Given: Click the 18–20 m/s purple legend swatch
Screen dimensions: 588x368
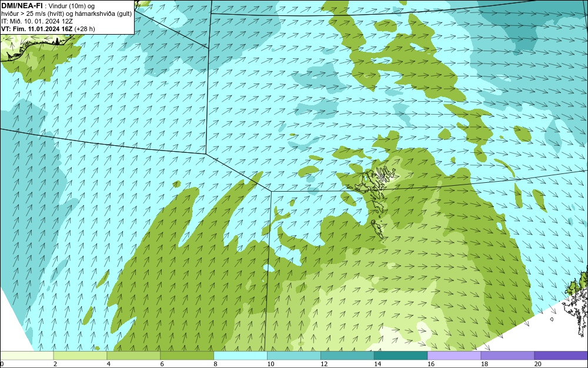Looking at the screenshot, I should pos(507,355).
